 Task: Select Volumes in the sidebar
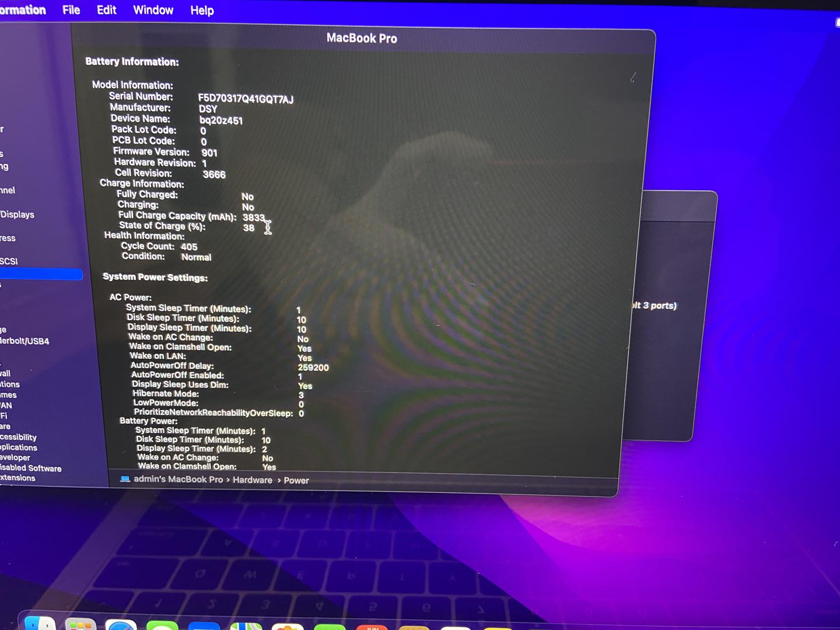point(8,395)
